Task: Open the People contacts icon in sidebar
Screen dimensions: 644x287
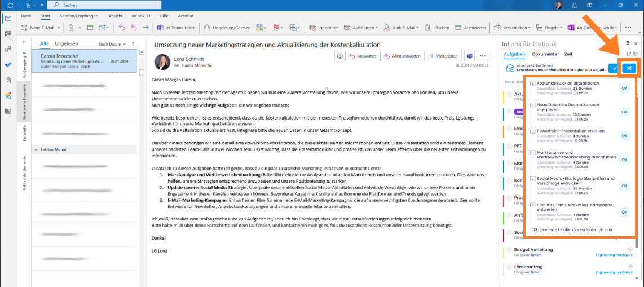Action: (x=8, y=49)
